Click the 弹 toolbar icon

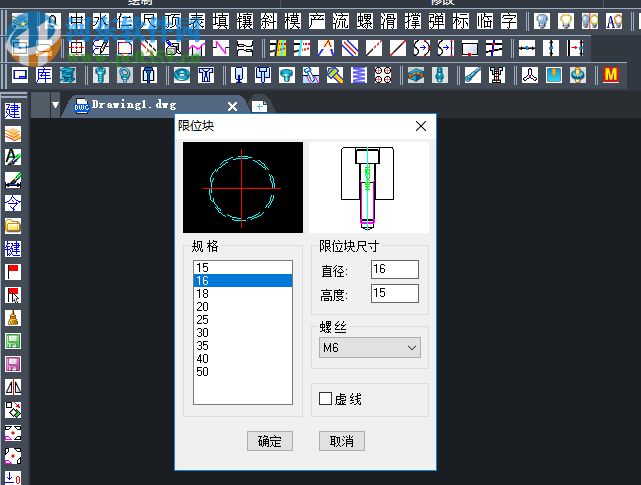coord(437,21)
